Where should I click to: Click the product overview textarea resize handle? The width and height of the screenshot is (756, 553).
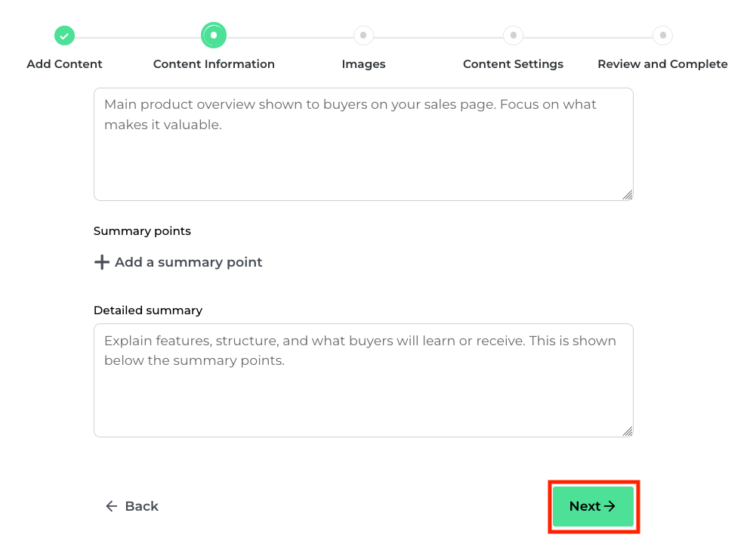(x=628, y=195)
